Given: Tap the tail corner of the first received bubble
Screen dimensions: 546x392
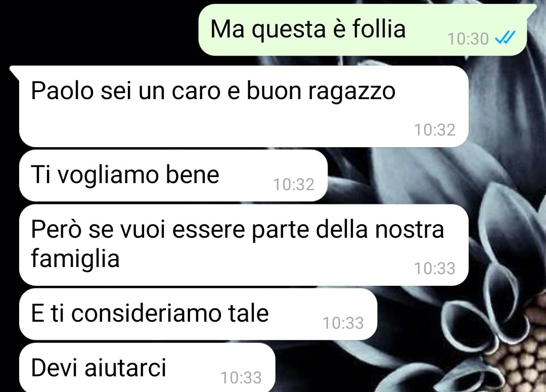Looking at the screenshot, I should point(15,71).
